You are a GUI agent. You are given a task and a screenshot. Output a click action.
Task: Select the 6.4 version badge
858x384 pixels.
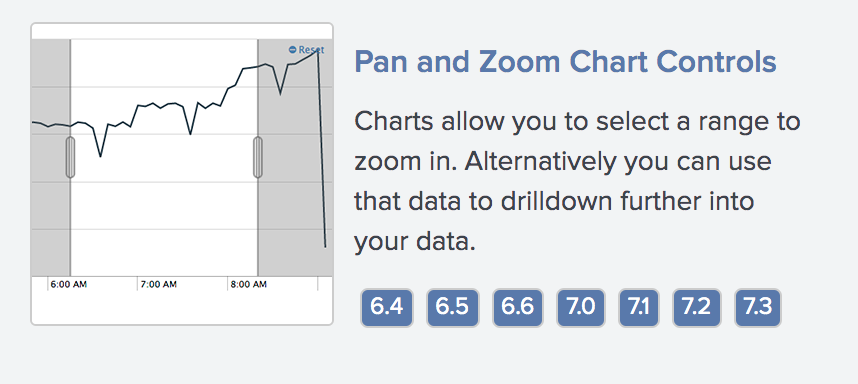point(386,307)
